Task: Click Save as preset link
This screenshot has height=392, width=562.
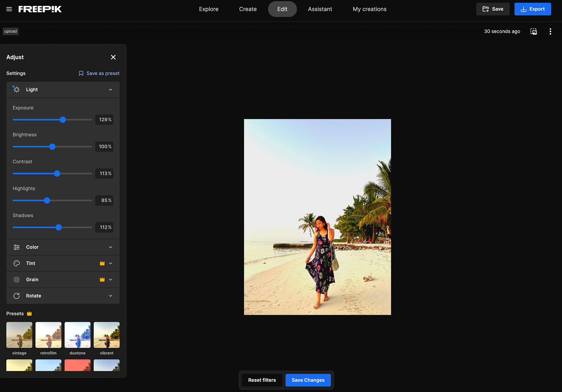Action: click(99, 73)
